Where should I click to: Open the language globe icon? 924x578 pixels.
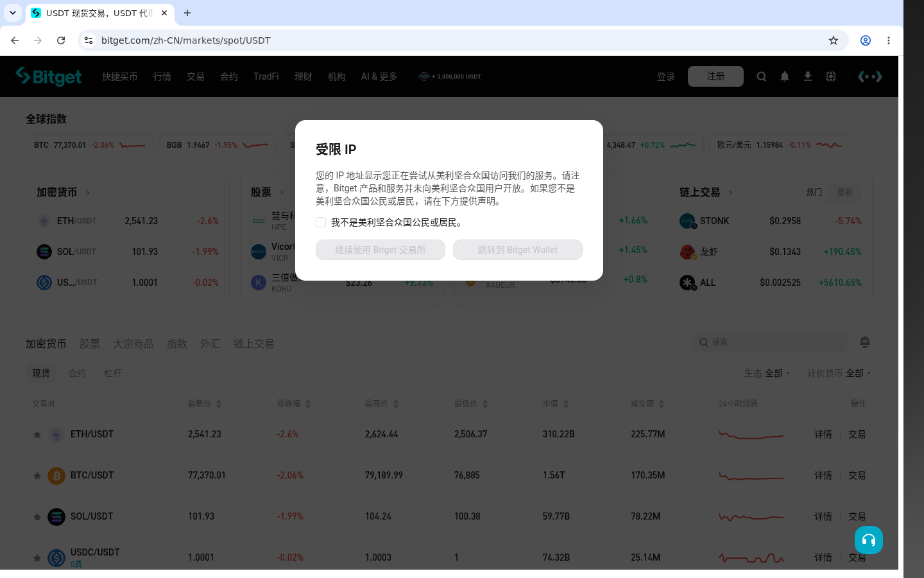pyautogui.click(x=831, y=76)
